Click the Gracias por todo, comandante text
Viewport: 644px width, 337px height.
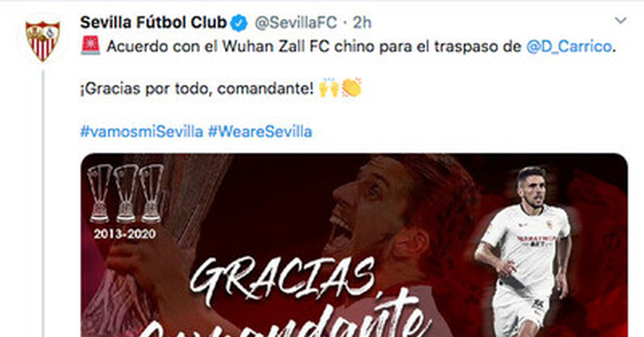point(197,89)
